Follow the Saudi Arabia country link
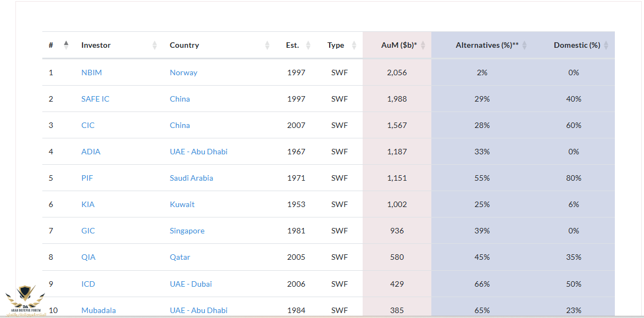 click(191, 178)
